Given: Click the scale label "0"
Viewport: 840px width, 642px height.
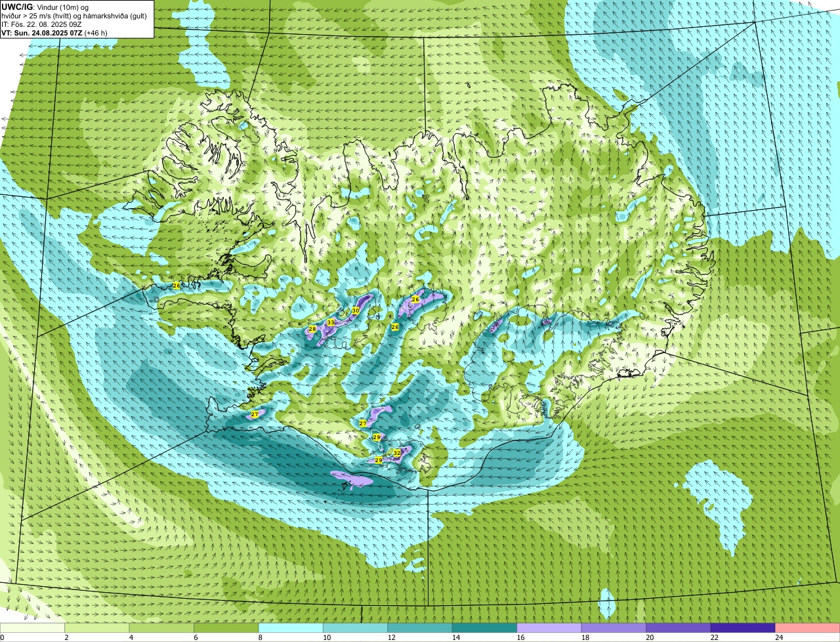Looking at the screenshot, I should [2, 637].
